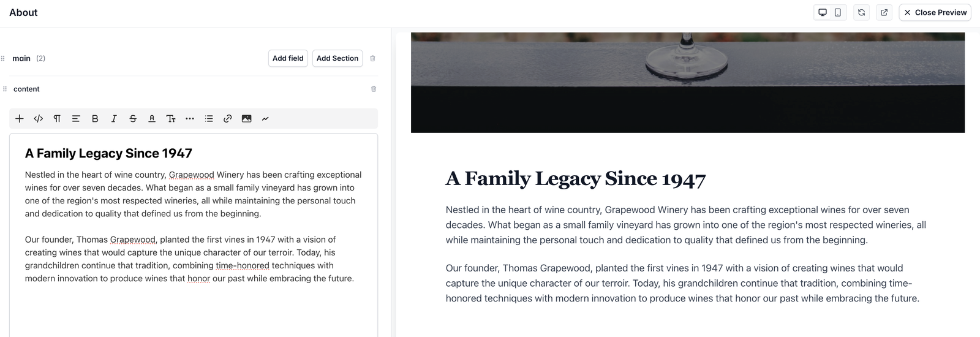This screenshot has height=337, width=980.
Task: Insert a hyperlink
Action: click(x=228, y=119)
